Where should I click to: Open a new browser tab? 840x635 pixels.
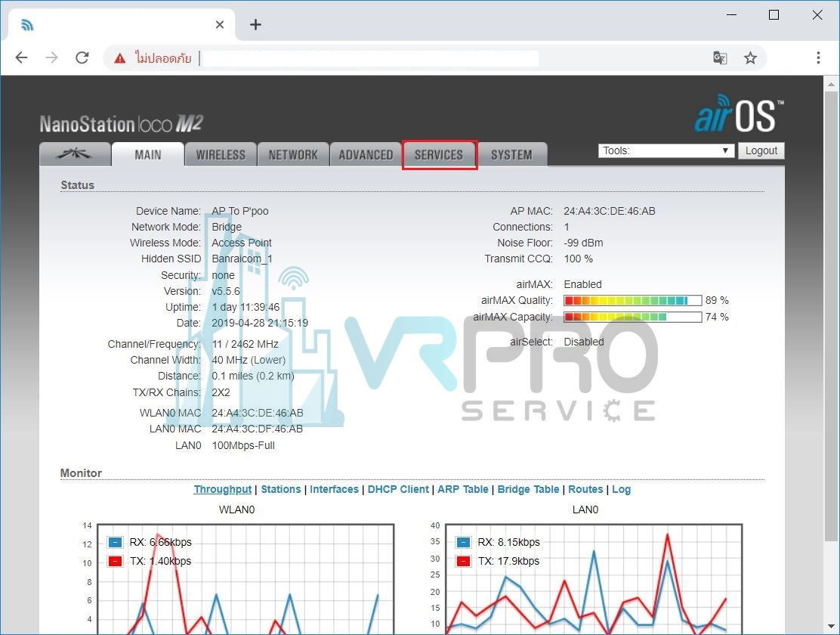pos(255,25)
